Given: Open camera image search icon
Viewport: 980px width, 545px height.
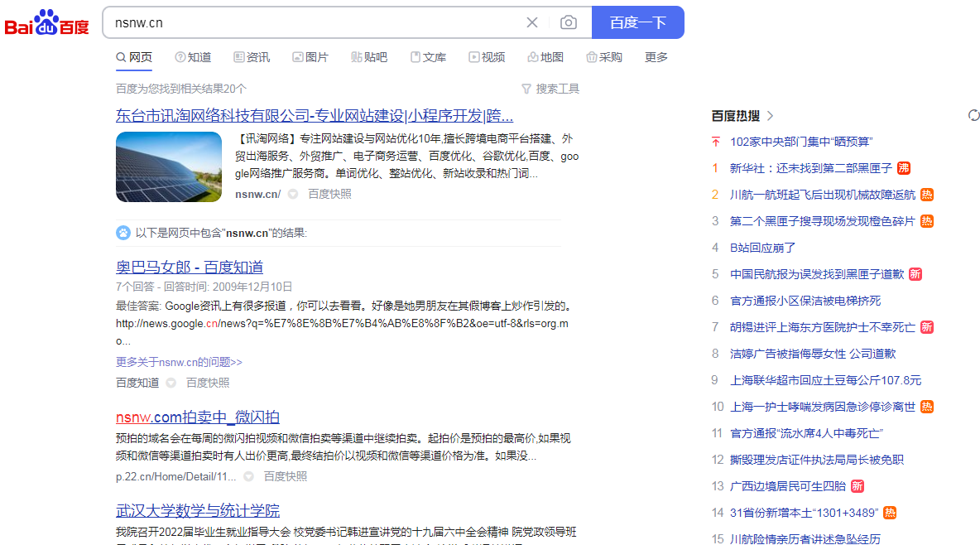Looking at the screenshot, I should 568,22.
